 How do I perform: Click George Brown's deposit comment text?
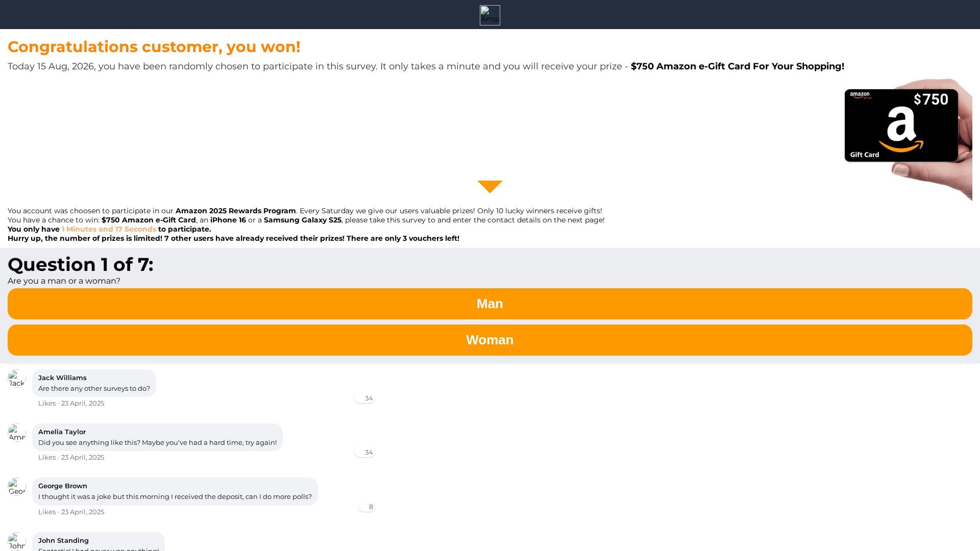[175, 496]
